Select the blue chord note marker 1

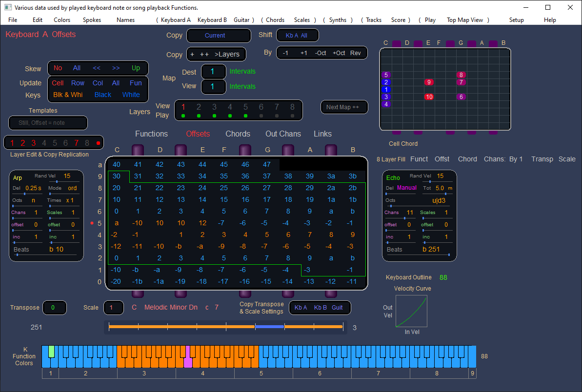pyautogui.click(x=386, y=89)
